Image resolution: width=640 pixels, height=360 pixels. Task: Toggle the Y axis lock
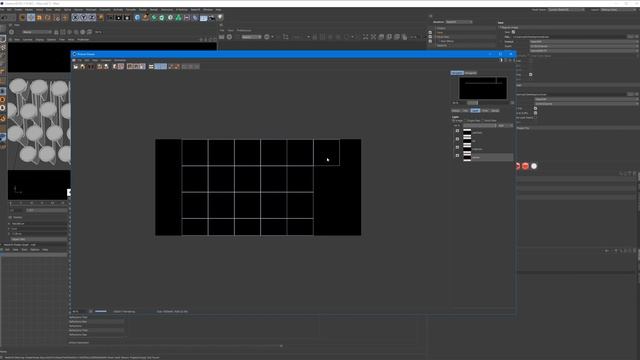84,18
